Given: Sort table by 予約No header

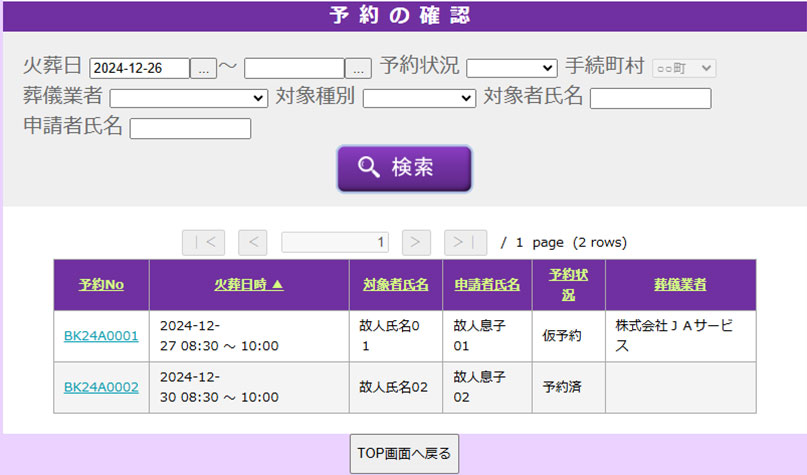Looking at the screenshot, I should click(101, 285).
